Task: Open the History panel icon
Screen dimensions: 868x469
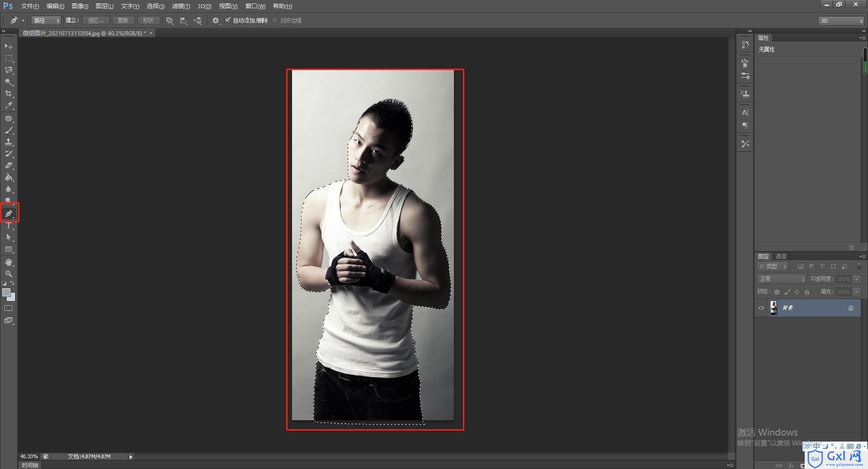Action: click(745, 44)
